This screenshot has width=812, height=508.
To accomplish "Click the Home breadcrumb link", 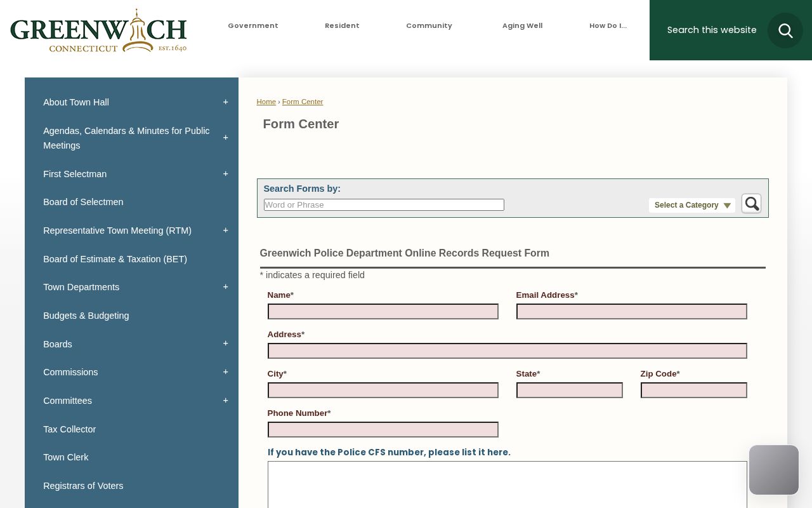I will pyautogui.click(x=266, y=102).
